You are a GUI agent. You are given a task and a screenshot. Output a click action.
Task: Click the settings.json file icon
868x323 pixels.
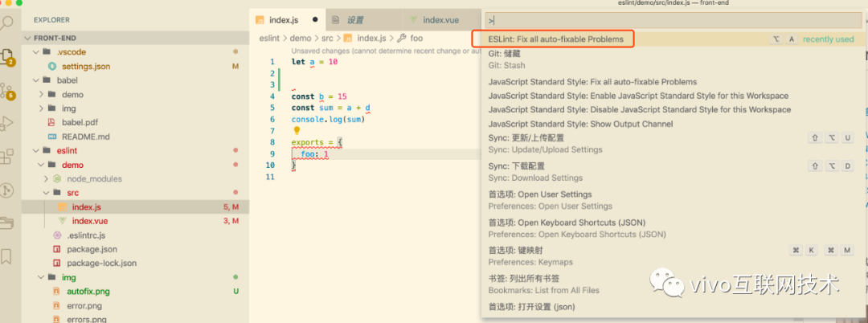click(52, 67)
